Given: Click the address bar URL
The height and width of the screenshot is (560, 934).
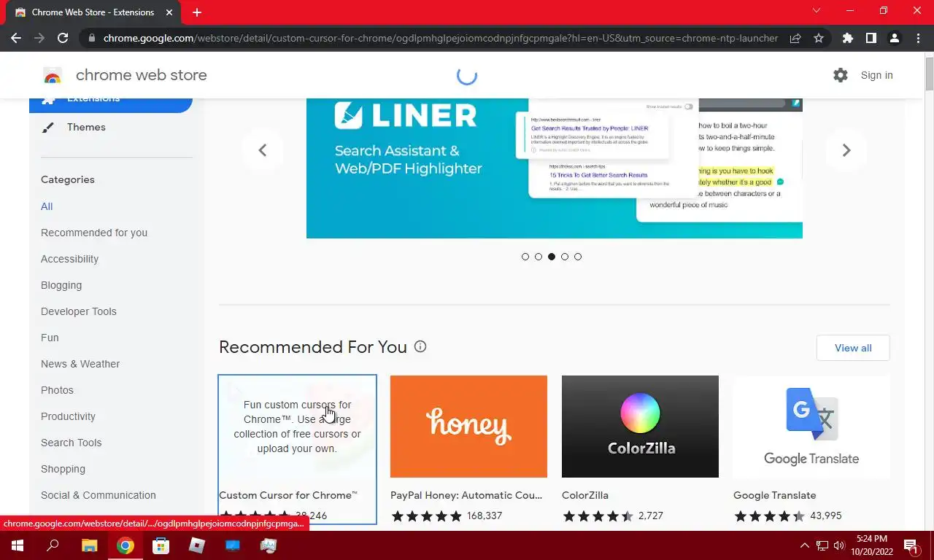Looking at the screenshot, I should 441,38.
